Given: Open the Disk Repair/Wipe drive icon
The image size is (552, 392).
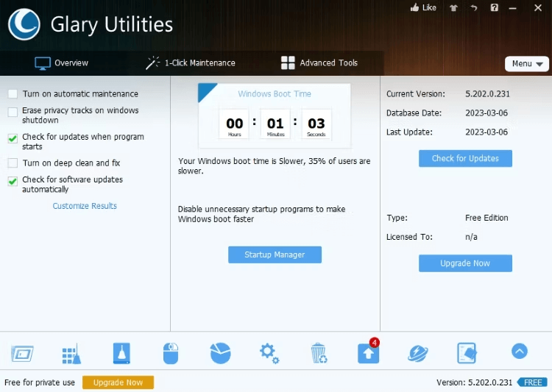Looking at the screenshot, I should coord(121,353).
